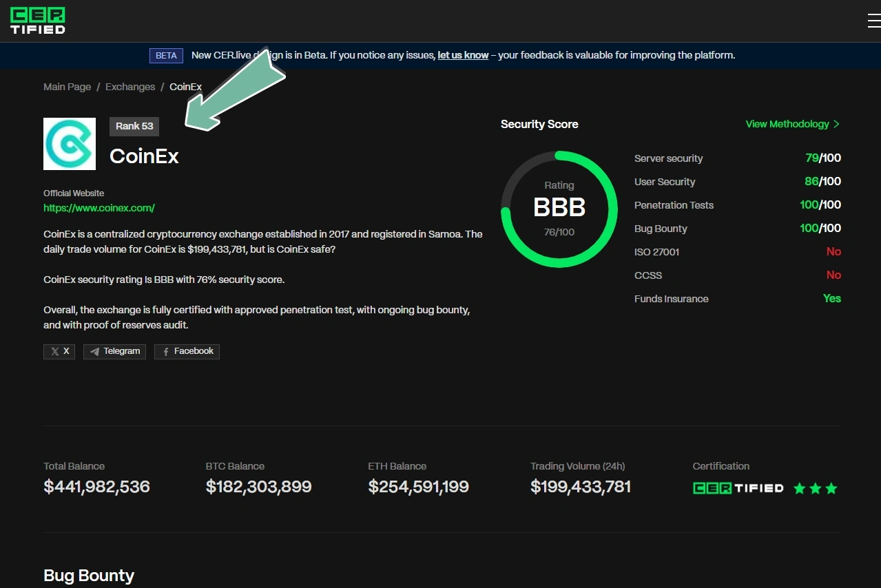Click CERtified certification logo badge
Screen dimensions: 881x588
(738, 488)
